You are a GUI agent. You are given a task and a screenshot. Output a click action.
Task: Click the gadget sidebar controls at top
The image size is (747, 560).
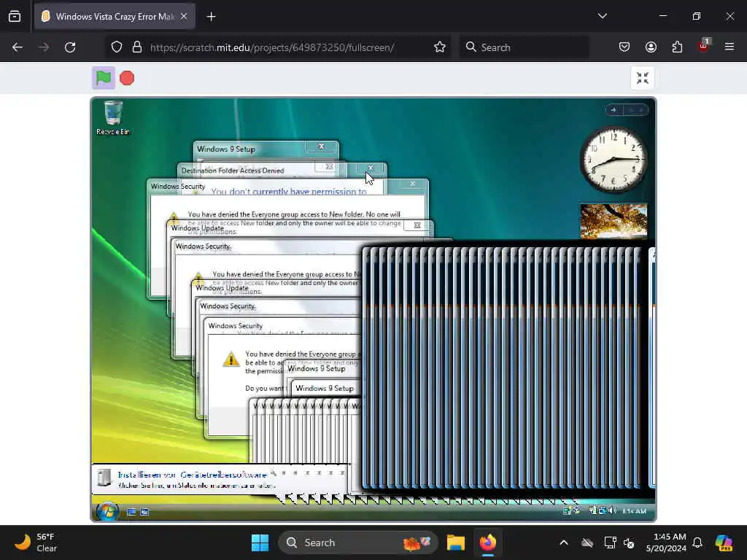click(x=627, y=110)
